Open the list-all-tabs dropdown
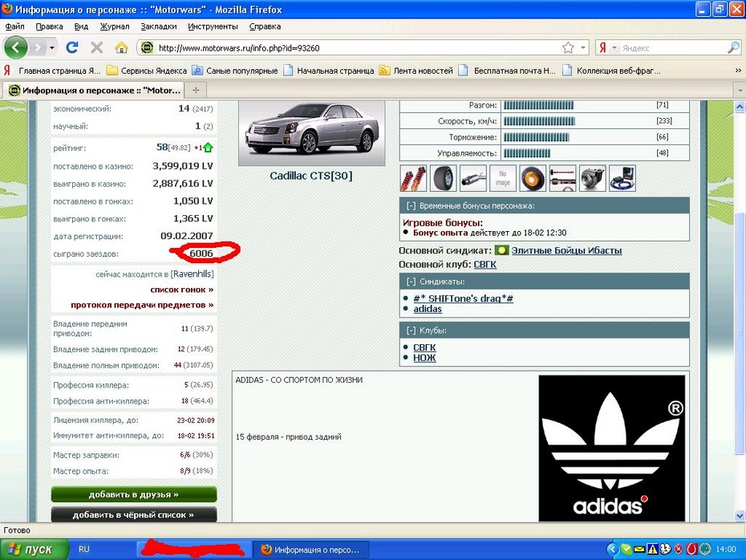The width and height of the screenshot is (746, 560). tap(740, 90)
